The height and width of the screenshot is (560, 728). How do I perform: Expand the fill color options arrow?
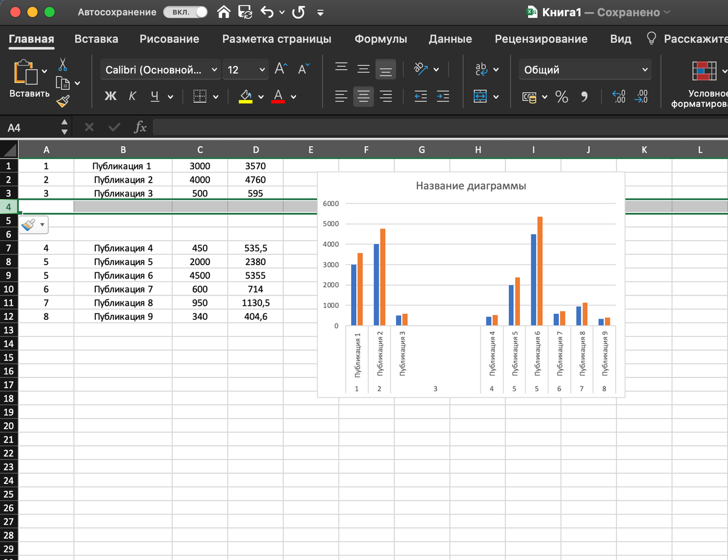pyautogui.click(x=261, y=96)
